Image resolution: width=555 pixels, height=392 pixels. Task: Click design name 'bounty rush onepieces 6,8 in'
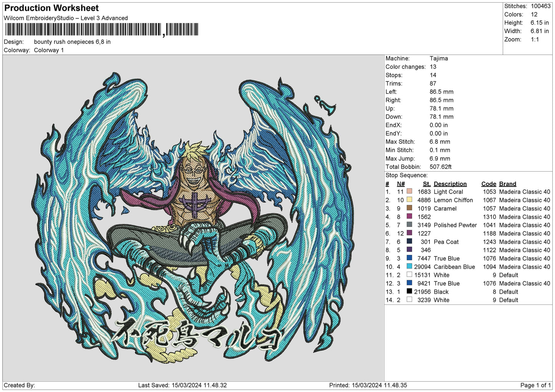72,42
